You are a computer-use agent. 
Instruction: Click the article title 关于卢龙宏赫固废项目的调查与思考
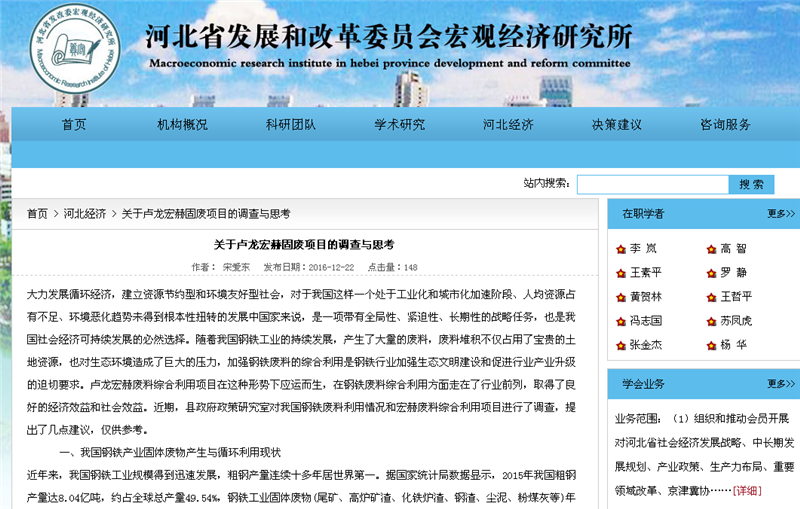coord(304,245)
